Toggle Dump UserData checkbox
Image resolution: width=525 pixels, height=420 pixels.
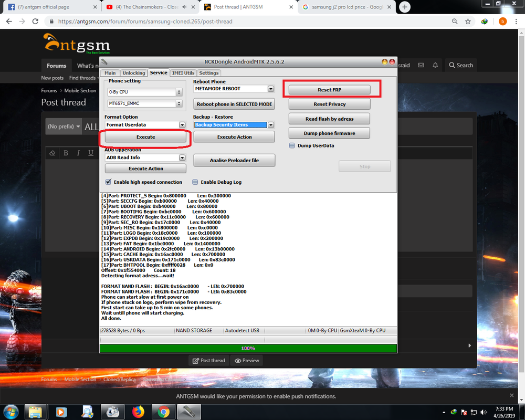292,145
